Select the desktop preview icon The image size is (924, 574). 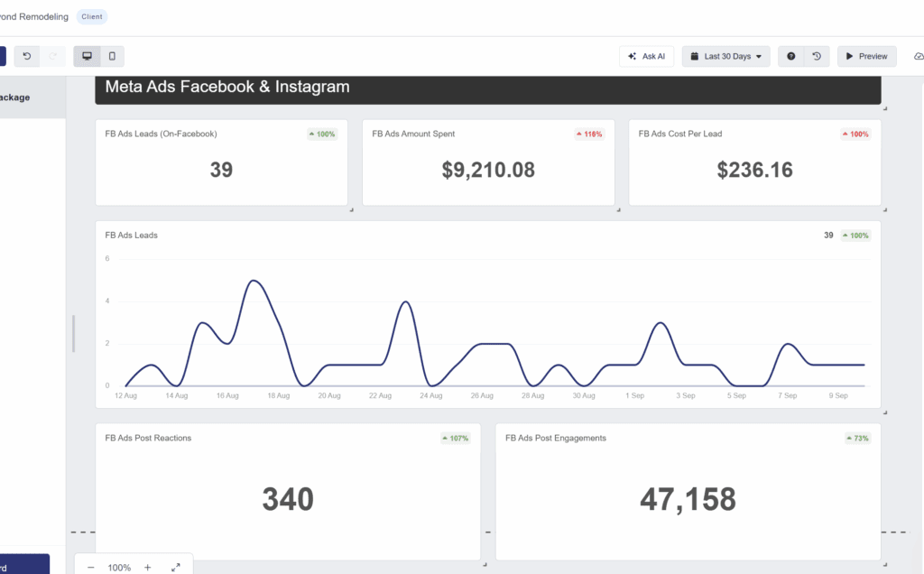[x=87, y=56]
